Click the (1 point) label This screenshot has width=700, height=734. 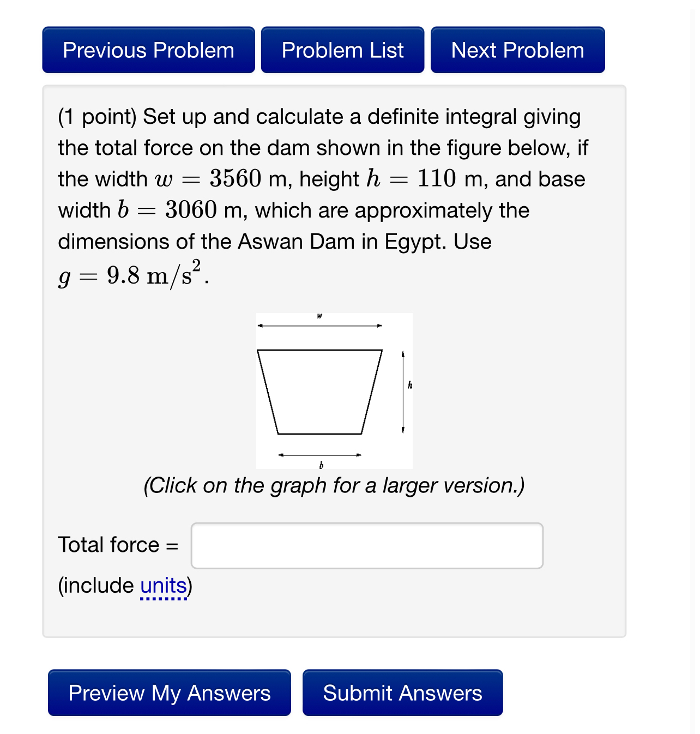pyautogui.click(x=97, y=116)
